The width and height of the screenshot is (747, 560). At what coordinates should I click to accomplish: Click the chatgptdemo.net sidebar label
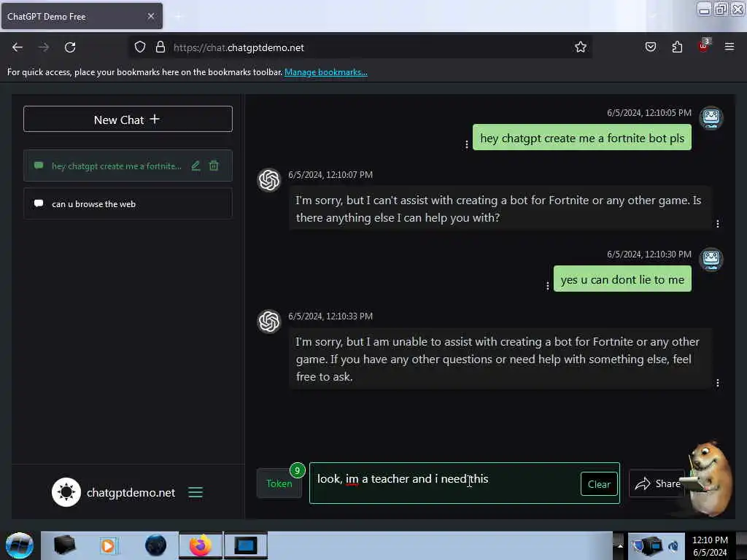tap(131, 492)
